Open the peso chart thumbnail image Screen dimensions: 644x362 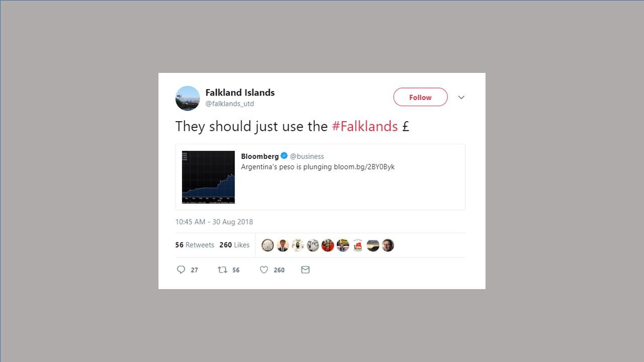pos(208,177)
